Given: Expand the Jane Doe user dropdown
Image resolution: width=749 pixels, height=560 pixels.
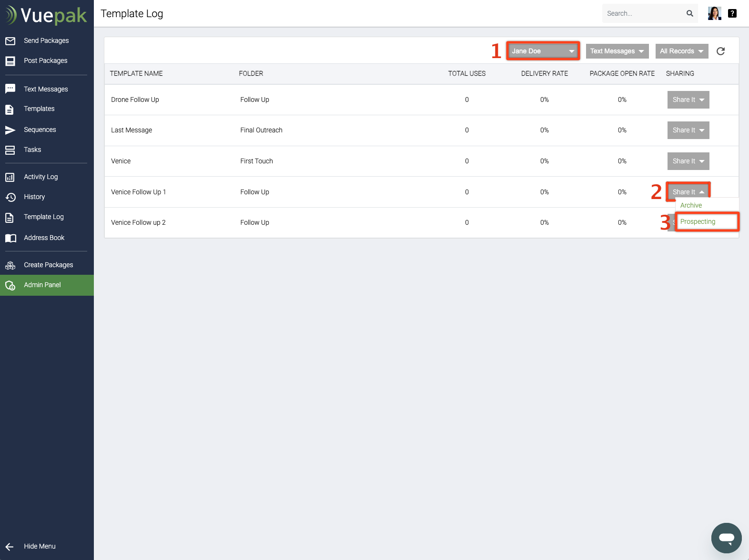Looking at the screenshot, I should click(x=543, y=51).
